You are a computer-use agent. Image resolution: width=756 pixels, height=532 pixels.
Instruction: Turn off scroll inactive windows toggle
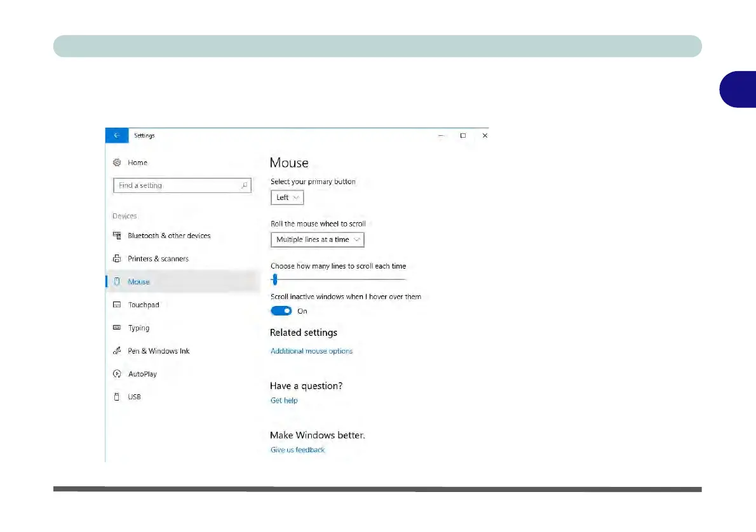click(281, 311)
